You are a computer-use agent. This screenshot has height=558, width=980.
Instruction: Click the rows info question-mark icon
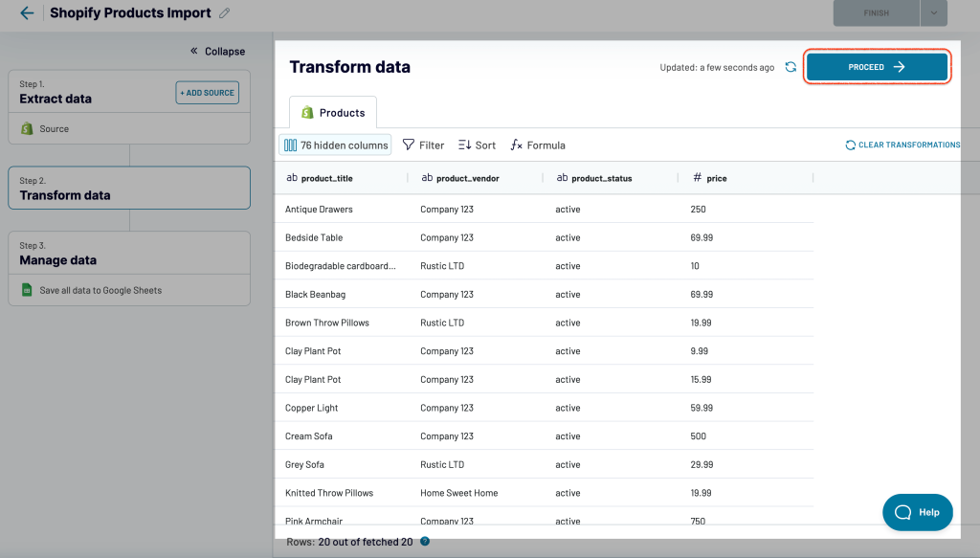425,541
